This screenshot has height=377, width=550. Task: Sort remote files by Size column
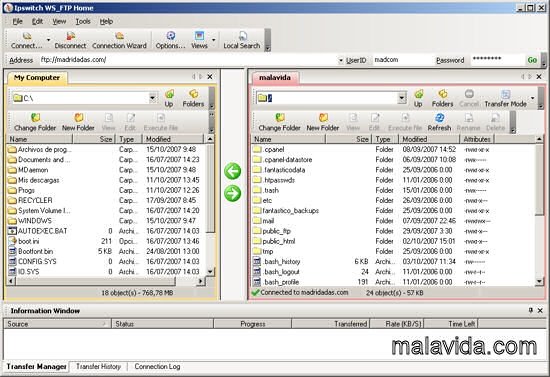(348, 139)
